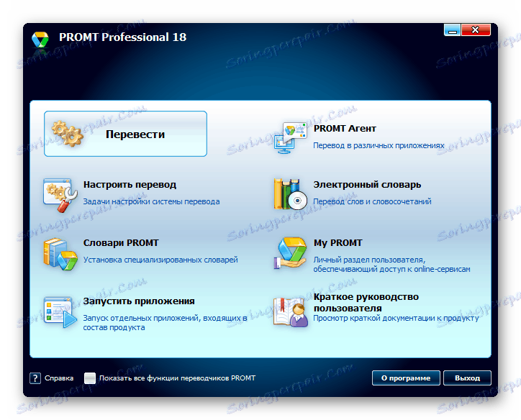The width and height of the screenshot is (521, 420).
Task: Click the Выход button
Action: point(467,378)
